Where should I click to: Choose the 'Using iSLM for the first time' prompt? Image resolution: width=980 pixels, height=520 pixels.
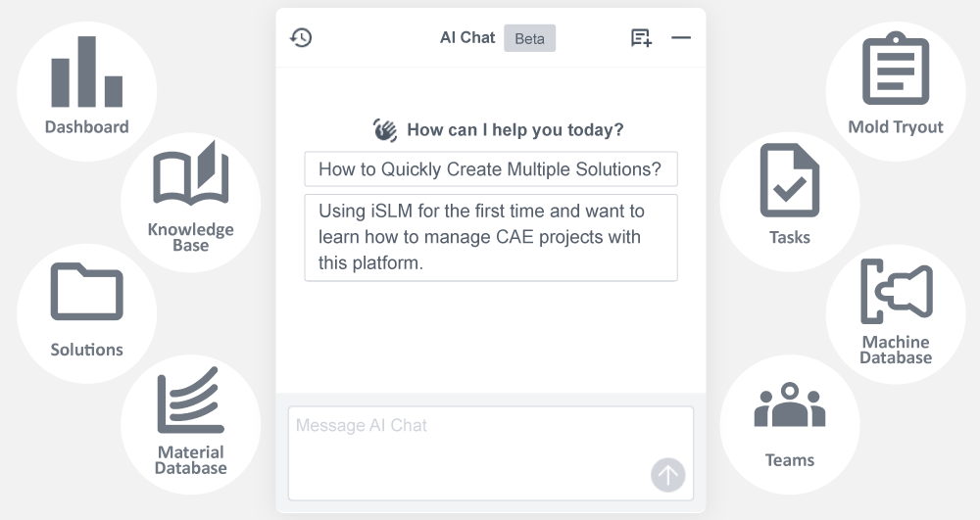pos(490,238)
